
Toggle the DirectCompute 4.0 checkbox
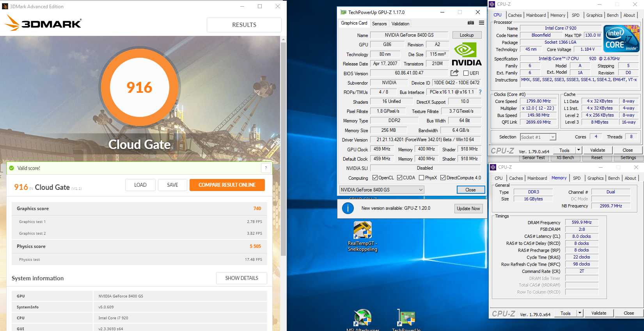click(443, 178)
